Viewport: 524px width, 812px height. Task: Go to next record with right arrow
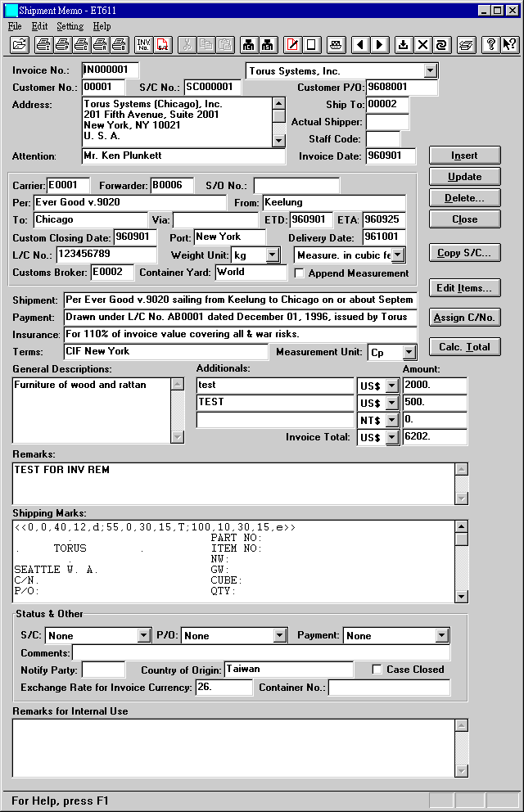tap(379, 44)
